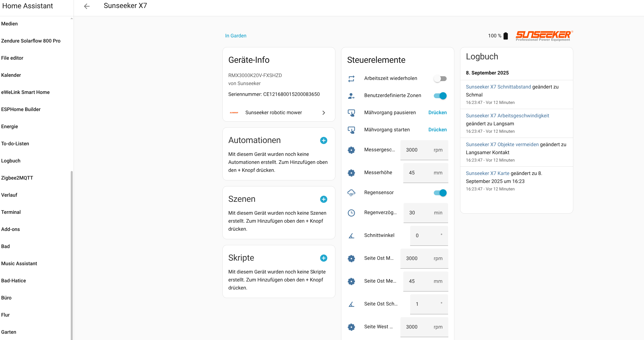The width and height of the screenshot is (644, 340).
Task: Open Sunseeker X7 Schnittabstand log entry
Action: click(x=498, y=87)
